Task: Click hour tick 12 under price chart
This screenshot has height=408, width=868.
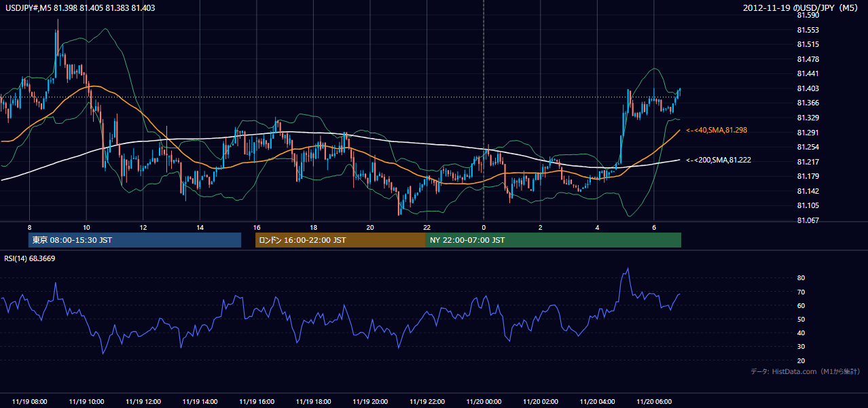Action: point(143,227)
